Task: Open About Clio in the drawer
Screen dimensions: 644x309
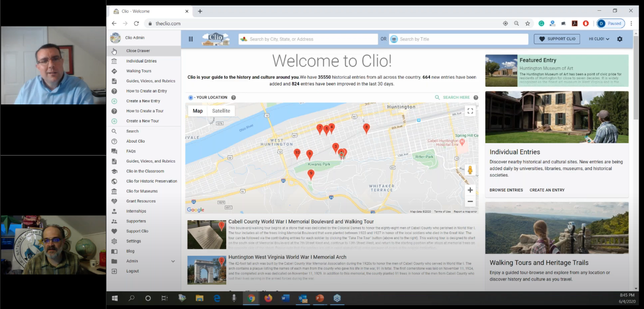Action: [x=135, y=141]
